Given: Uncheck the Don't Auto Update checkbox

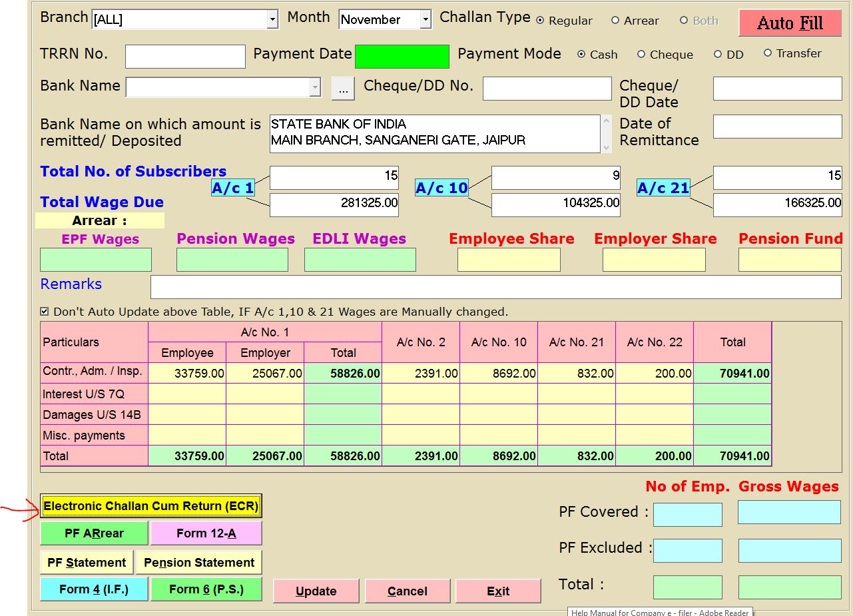Looking at the screenshot, I should (x=45, y=312).
